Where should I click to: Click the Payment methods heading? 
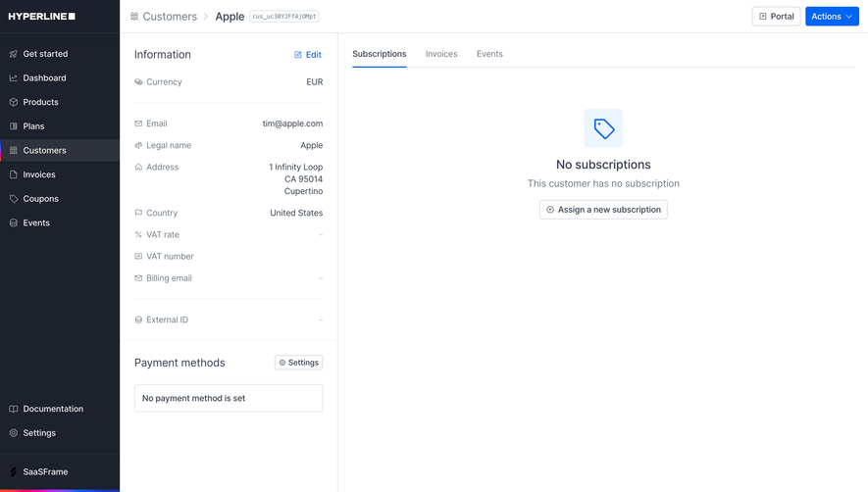point(179,363)
